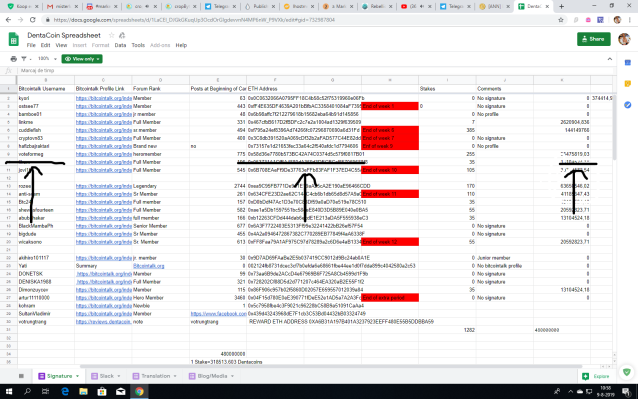Screen dimensions: 638x399
Task: Open the Google Calendar side panel icon
Action: (x=627, y=63)
